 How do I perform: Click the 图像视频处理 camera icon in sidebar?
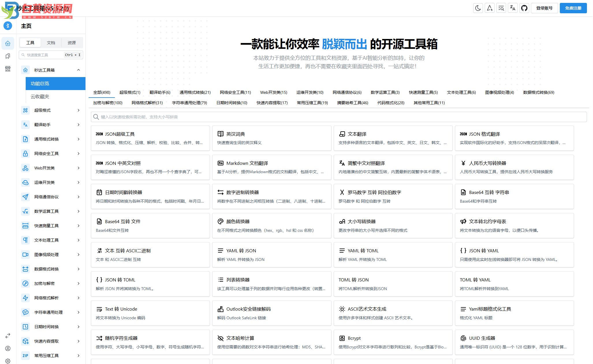[25, 255]
